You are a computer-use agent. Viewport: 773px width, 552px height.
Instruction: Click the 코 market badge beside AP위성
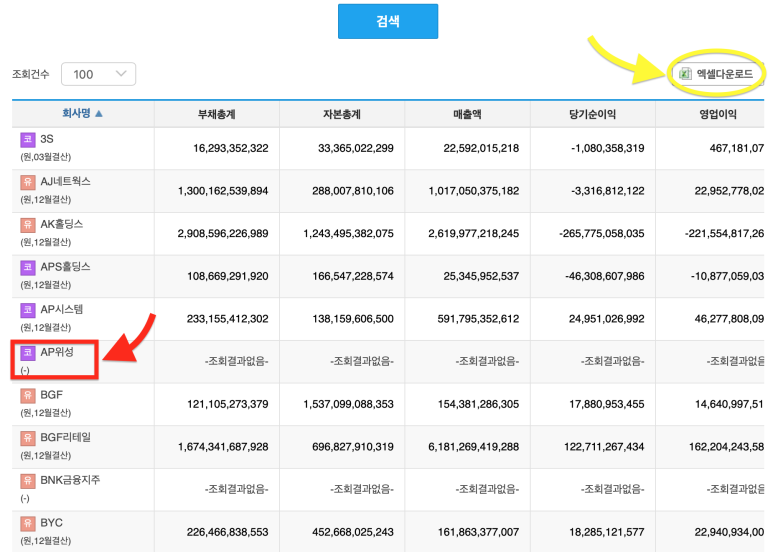28,352
